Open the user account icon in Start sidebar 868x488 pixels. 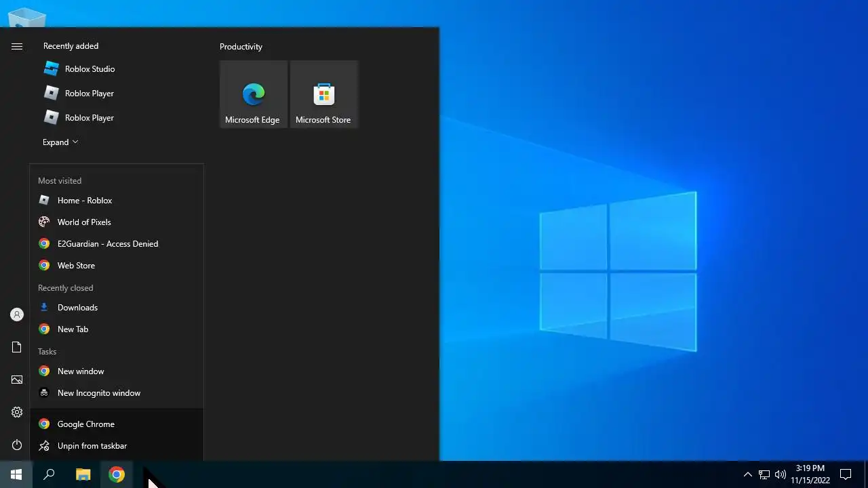17,314
